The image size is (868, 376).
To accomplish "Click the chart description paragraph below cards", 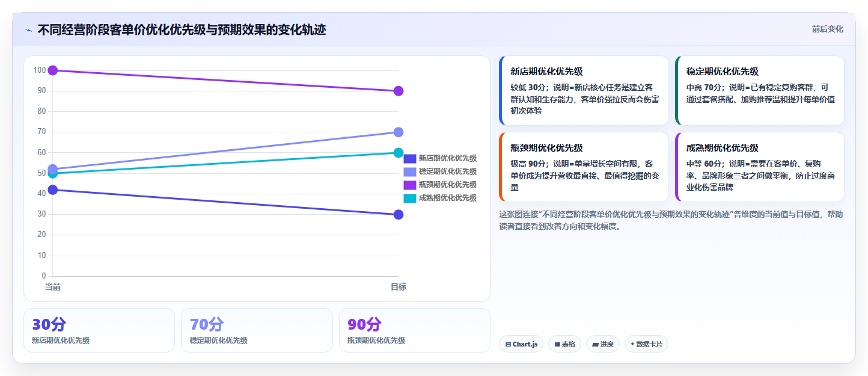I will coord(671,220).
